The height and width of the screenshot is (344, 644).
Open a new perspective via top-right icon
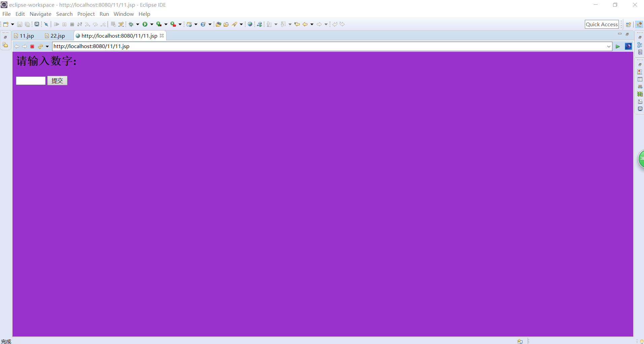click(x=629, y=24)
